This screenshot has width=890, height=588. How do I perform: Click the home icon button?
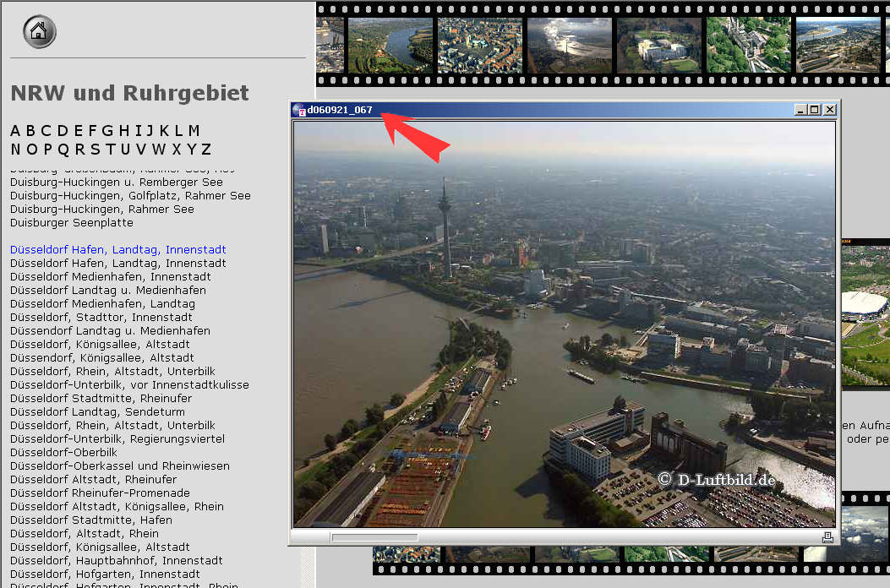pyautogui.click(x=39, y=32)
